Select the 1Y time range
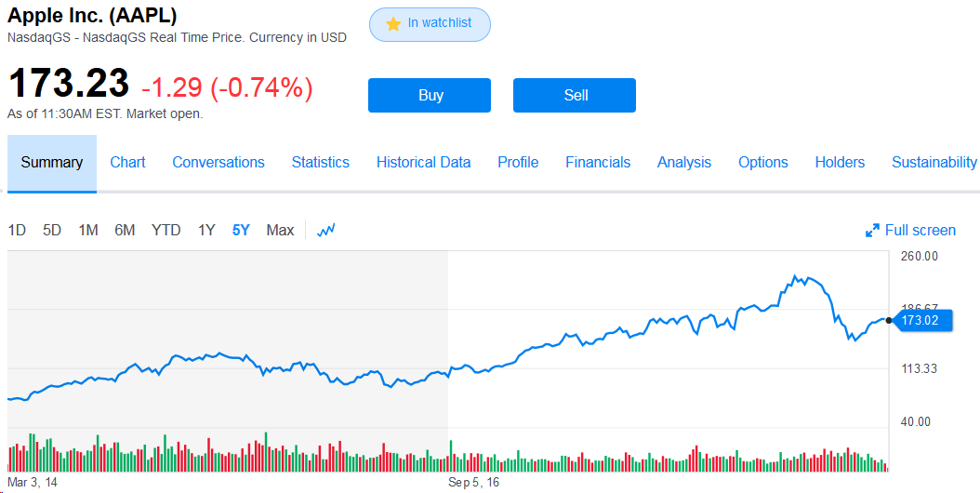This screenshot has height=493, width=980. (206, 231)
